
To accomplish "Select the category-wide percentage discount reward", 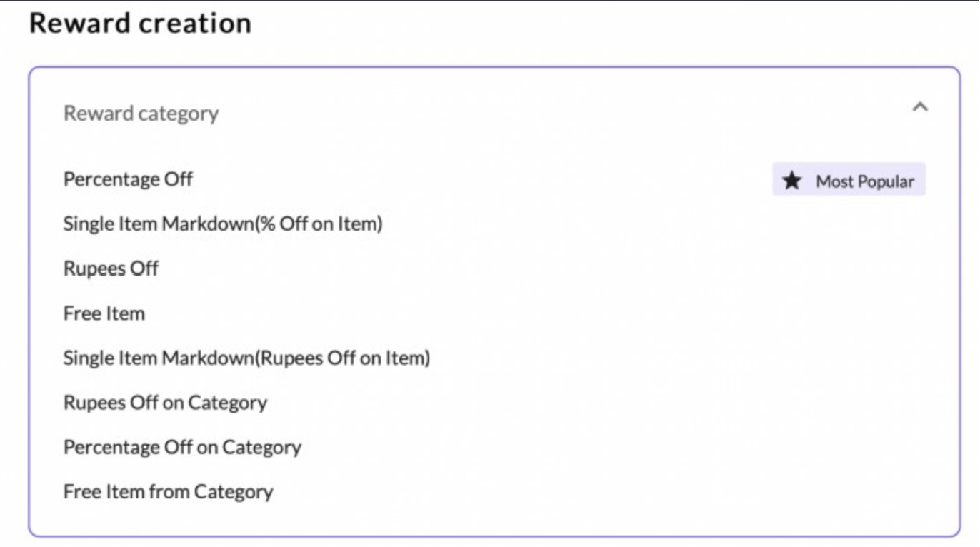I will click(x=183, y=448).
